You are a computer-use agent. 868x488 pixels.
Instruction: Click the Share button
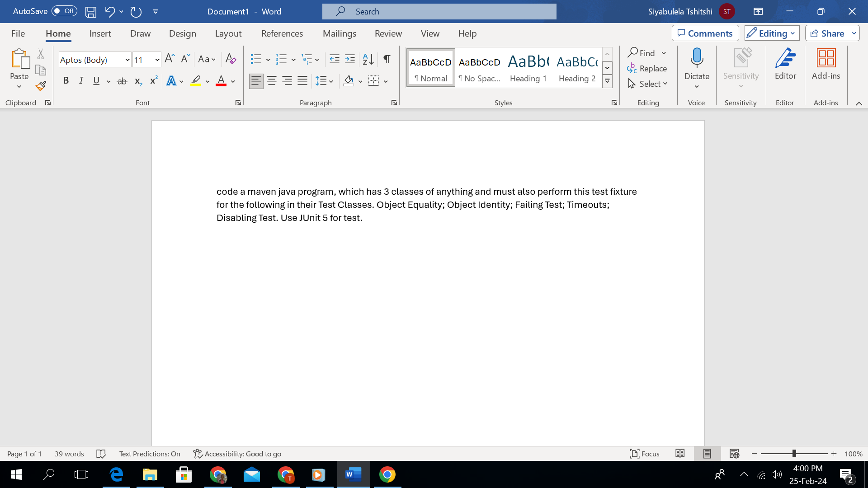tap(827, 33)
